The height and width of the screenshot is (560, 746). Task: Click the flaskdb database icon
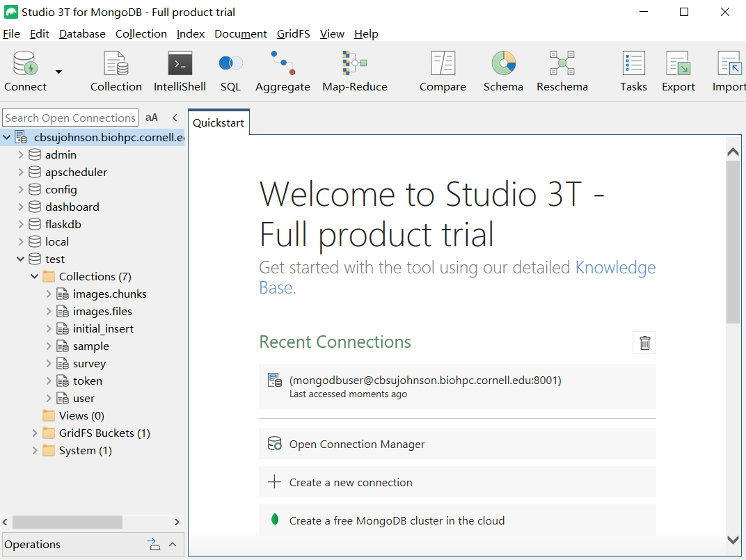click(35, 224)
